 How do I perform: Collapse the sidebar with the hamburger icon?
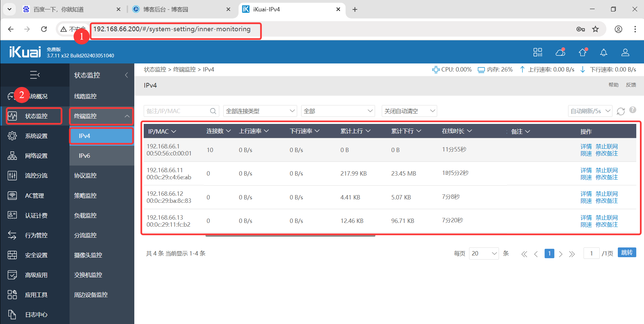click(35, 75)
